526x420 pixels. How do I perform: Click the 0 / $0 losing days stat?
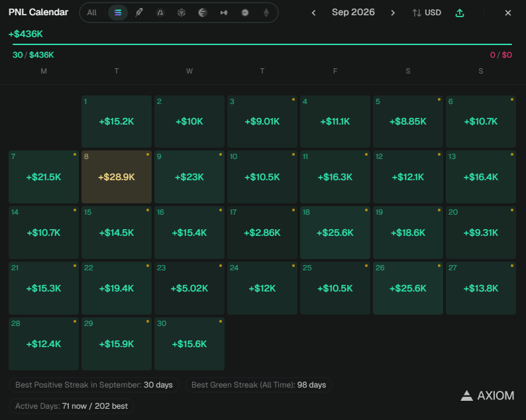click(x=501, y=55)
